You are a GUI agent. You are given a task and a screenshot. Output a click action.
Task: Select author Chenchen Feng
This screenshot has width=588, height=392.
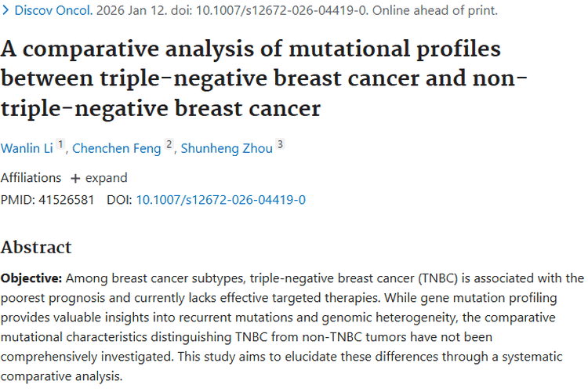click(118, 149)
